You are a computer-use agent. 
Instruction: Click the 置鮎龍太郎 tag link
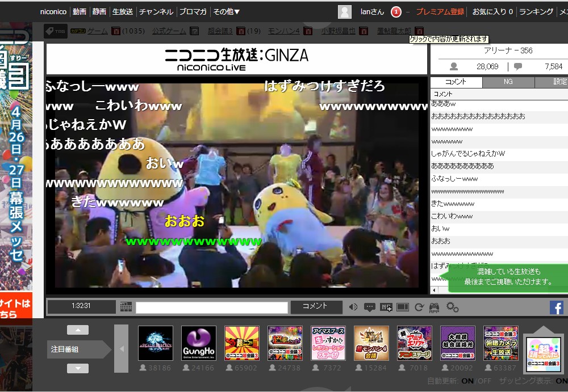tap(394, 31)
